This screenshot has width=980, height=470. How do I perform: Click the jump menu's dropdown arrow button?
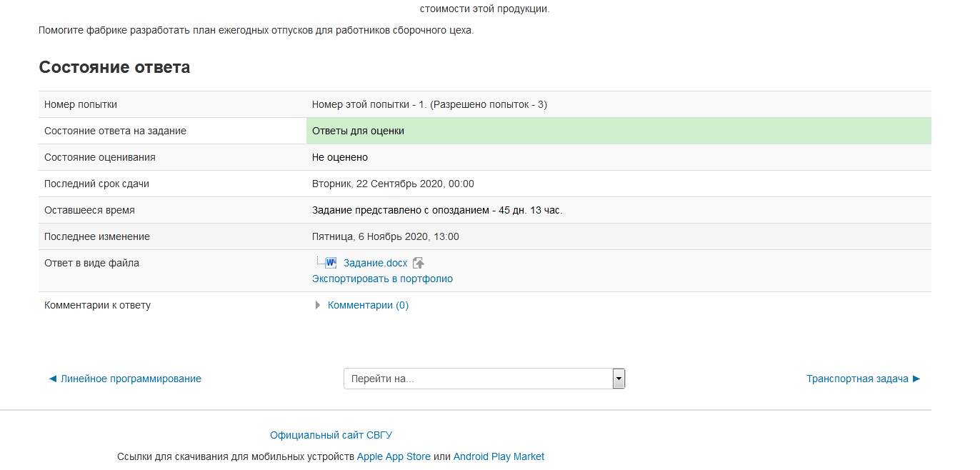click(619, 379)
